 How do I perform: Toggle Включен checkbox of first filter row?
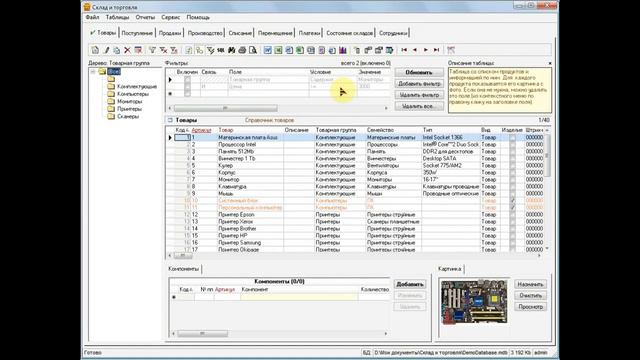point(187,80)
